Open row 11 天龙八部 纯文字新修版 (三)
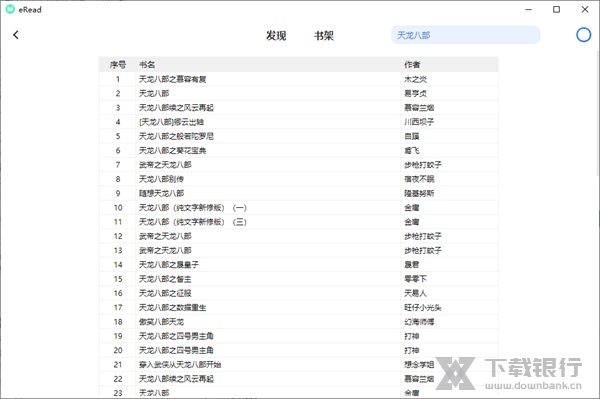Screen dimensions: 600x399 [x=193, y=222]
